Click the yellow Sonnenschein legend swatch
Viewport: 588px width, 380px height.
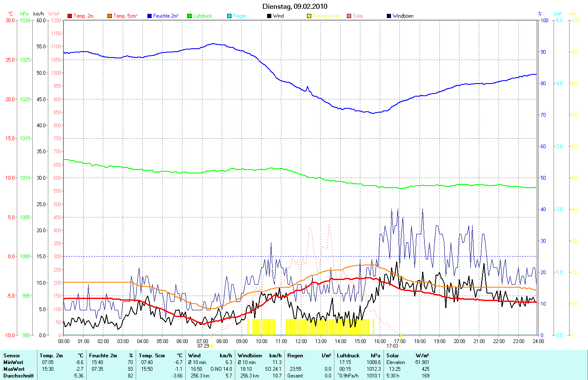pyautogui.click(x=309, y=16)
